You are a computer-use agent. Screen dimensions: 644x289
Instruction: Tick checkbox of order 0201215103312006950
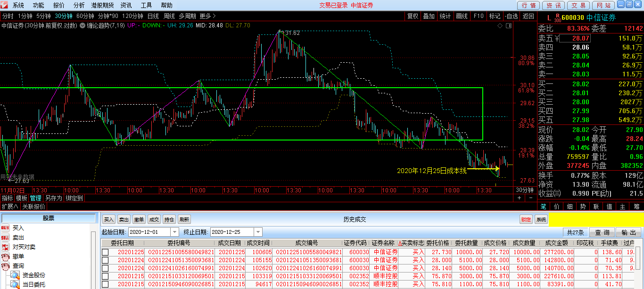click(106, 276)
